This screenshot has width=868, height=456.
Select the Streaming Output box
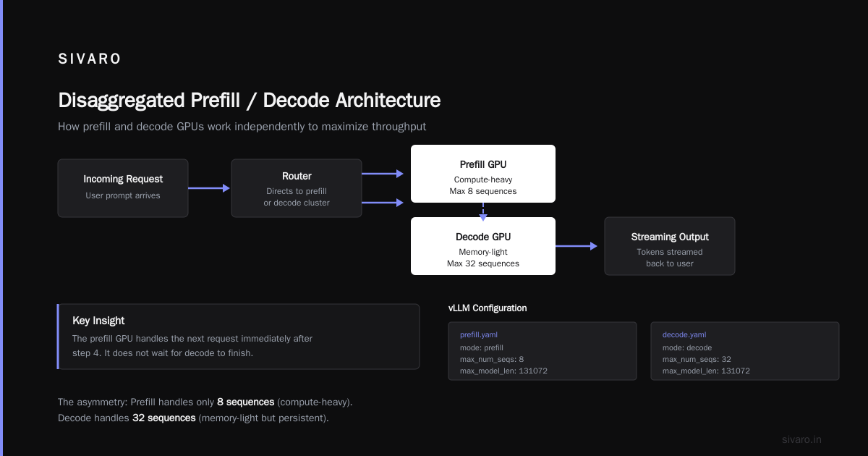click(670, 246)
